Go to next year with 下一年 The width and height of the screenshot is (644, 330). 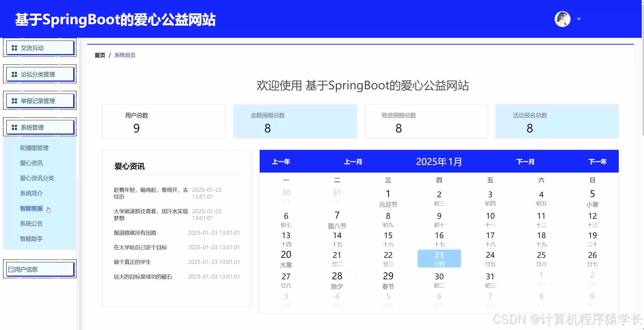598,162
